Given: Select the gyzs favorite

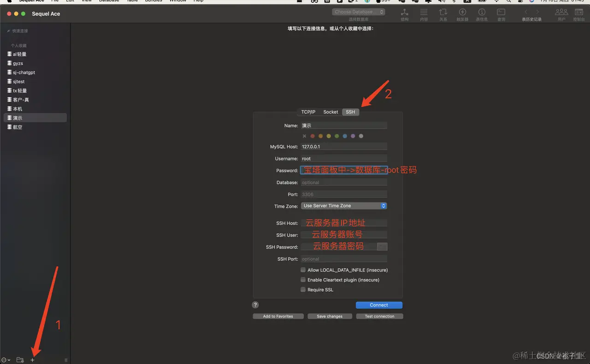Looking at the screenshot, I should 35,63.
